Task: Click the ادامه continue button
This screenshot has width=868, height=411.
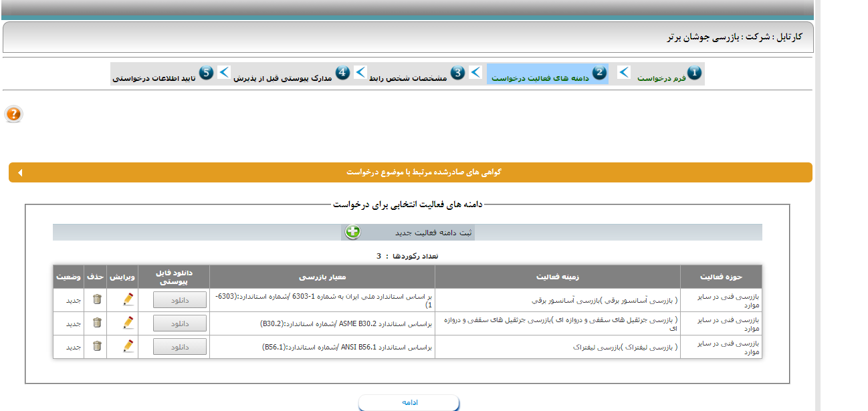Action: [409, 402]
